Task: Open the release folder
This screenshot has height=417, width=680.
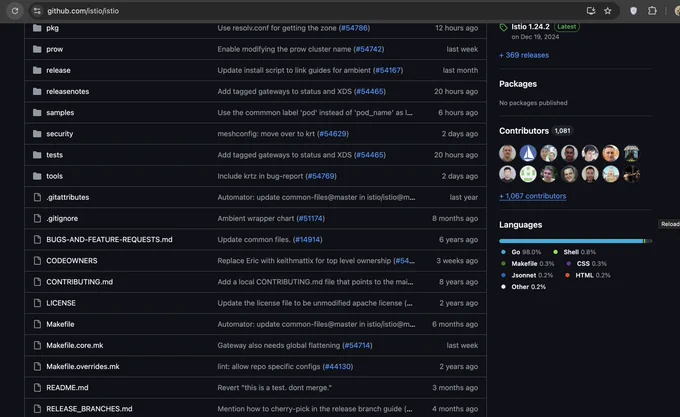Action: [58, 70]
